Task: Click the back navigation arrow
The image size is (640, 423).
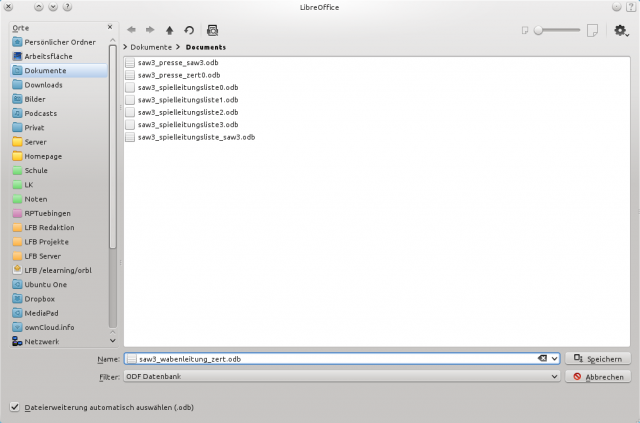Action: click(131, 30)
